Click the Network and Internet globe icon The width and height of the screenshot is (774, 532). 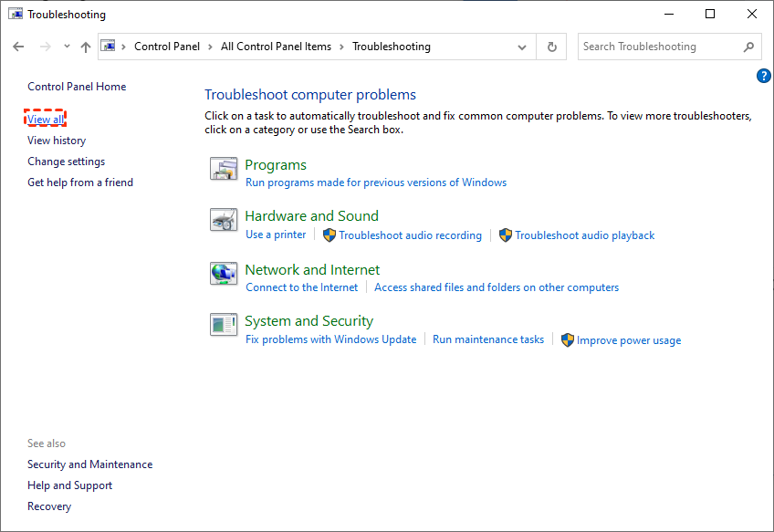(224, 273)
